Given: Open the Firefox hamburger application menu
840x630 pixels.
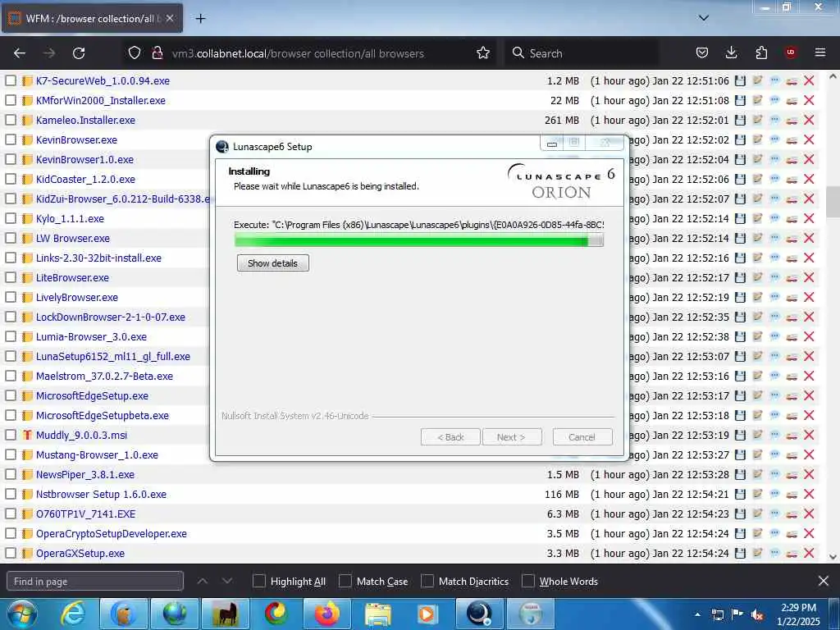Looking at the screenshot, I should (819, 52).
